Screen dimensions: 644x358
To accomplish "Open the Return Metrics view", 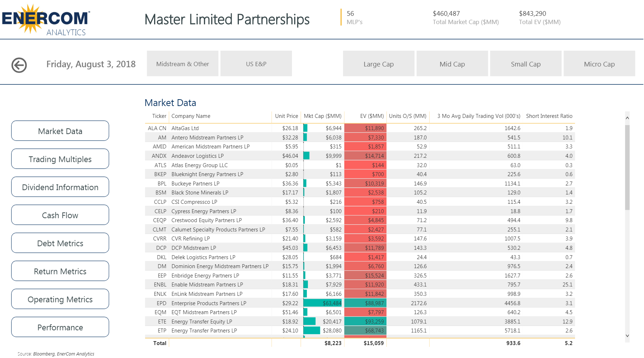I will coord(60,271).
